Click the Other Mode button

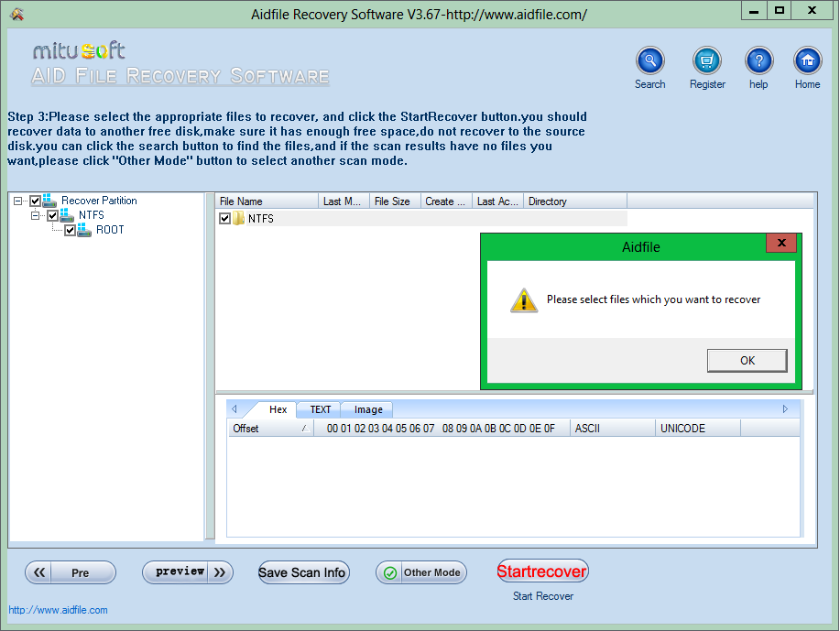click(x=421, y=572)
